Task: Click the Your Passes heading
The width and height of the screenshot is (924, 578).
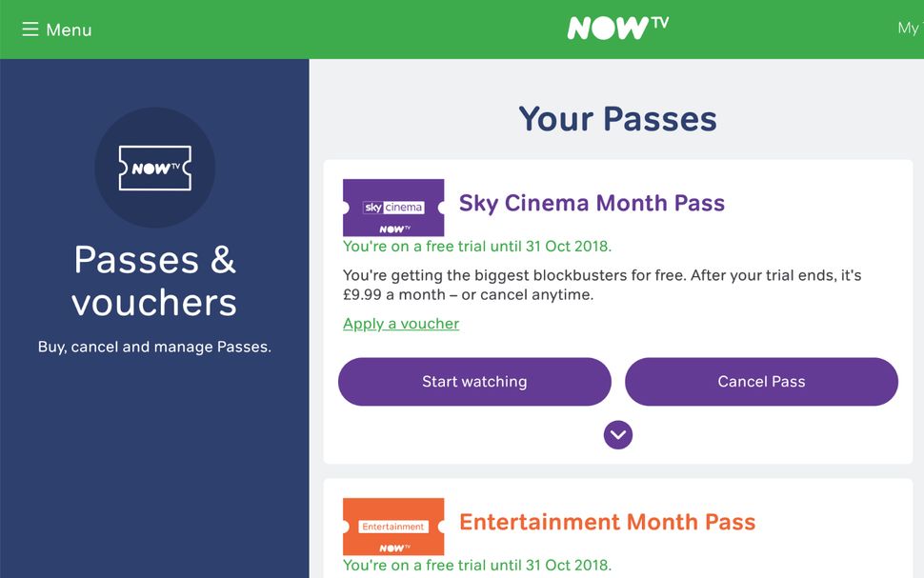Action: (x=617, y=118)
